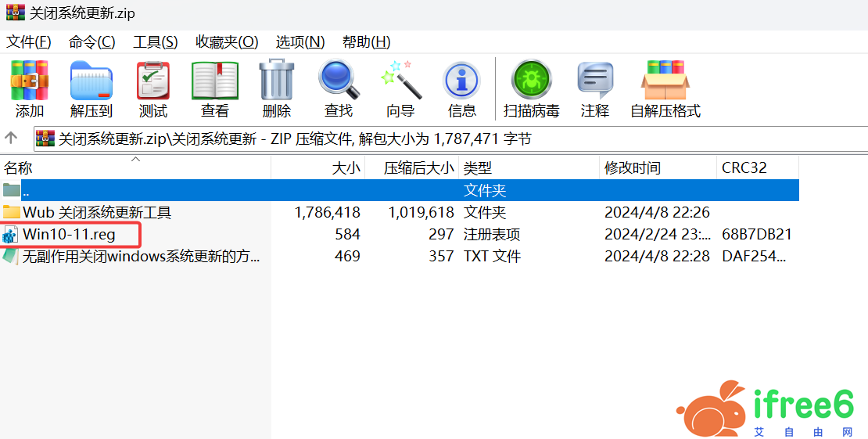Click the Add (添加) archive toolbar icon

click(30, 81)
